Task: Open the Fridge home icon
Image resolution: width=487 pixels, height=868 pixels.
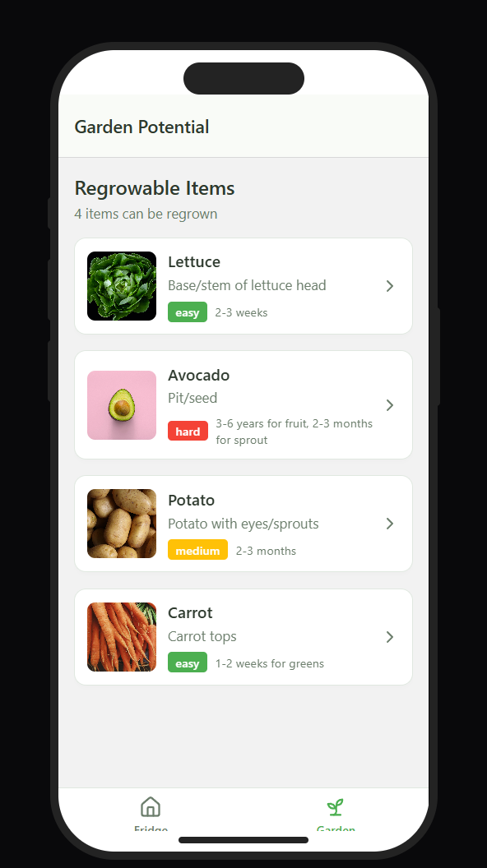Action: tap(151, 806)
